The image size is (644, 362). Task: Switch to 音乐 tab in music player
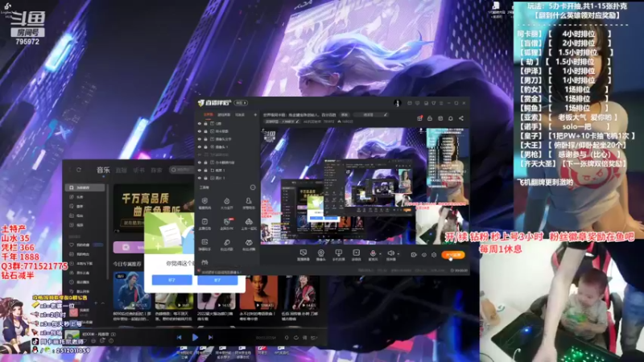103,170
